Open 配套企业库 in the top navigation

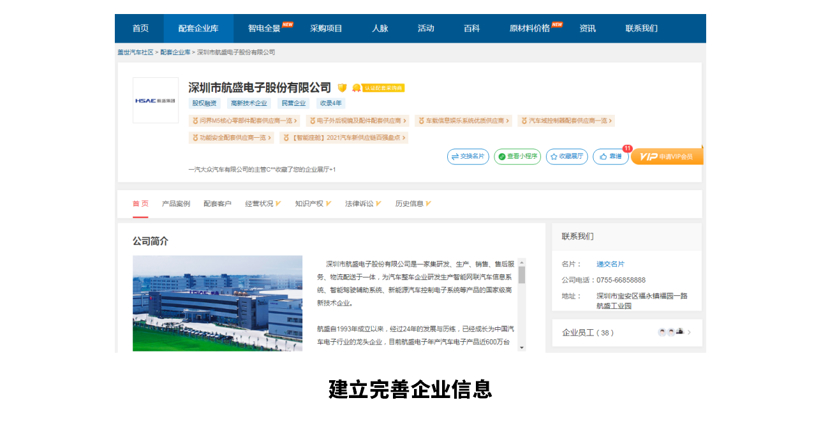[x=198, y=28]
